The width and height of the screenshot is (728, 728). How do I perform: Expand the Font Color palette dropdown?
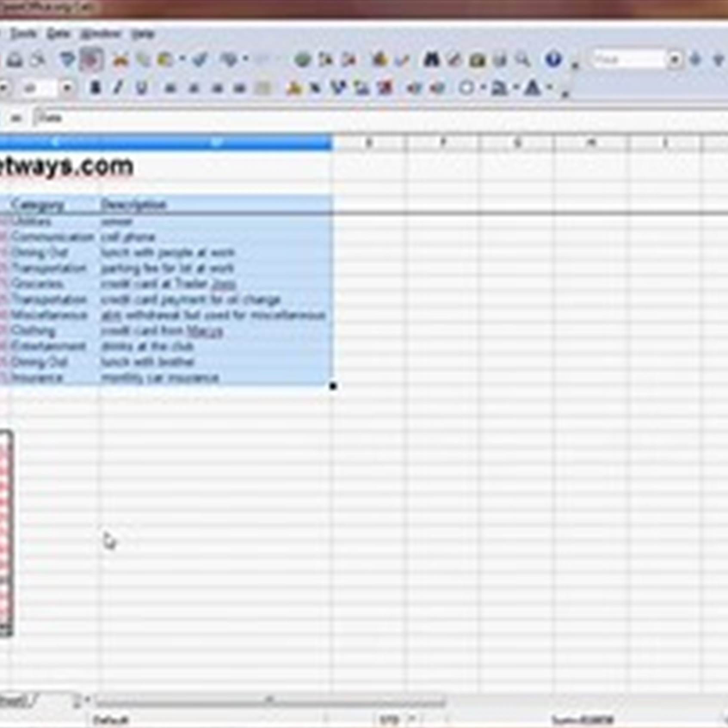[x=550, y=88]
